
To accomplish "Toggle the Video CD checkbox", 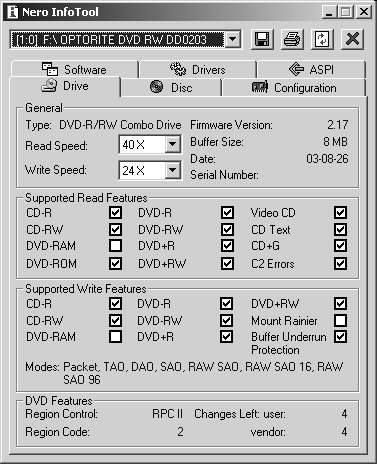I will point(340,212).
